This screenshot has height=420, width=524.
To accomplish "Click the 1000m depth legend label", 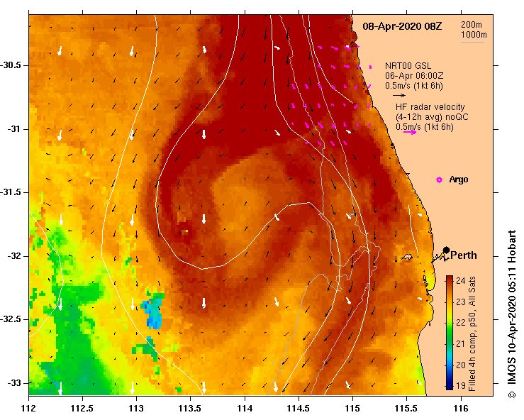I will point(474,35).
